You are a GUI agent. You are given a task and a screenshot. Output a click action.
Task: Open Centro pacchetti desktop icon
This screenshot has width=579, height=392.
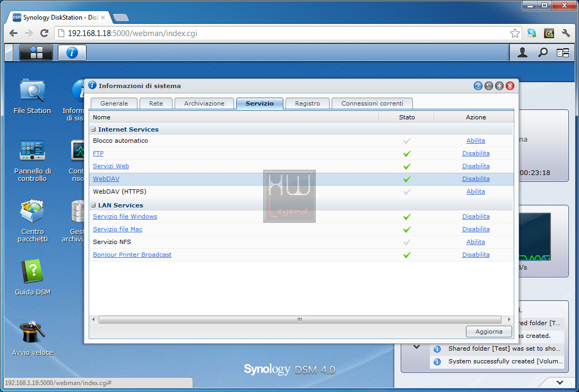coord(32,221)
